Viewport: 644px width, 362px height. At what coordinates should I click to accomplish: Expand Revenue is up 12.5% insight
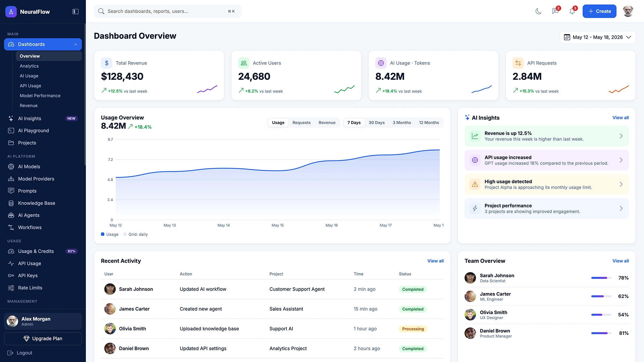[621, 136]
